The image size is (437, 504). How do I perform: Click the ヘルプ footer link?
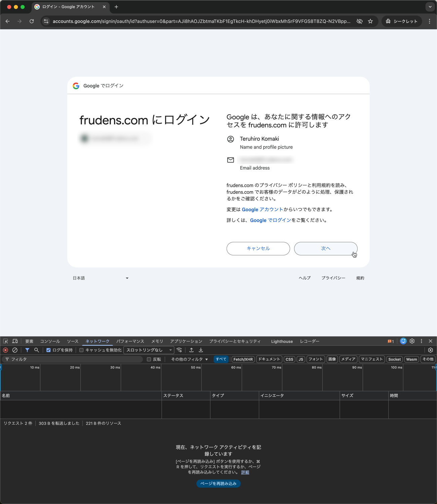pyautogui.click(x=305, y=278)
